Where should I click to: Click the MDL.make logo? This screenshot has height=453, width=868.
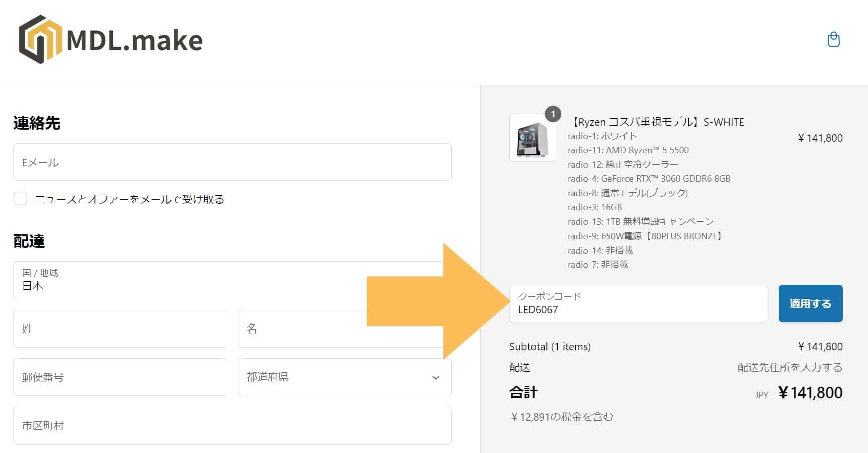point(110,40)
